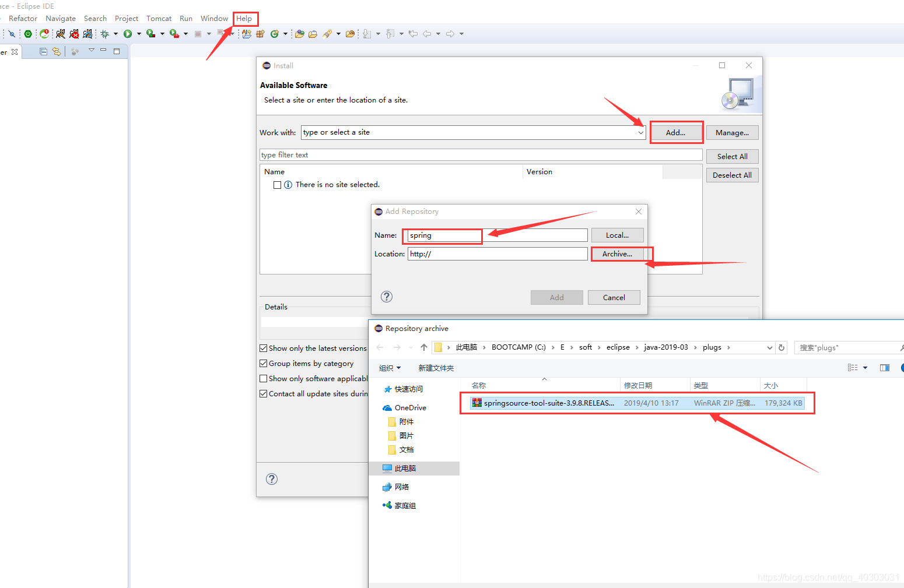Open the Tomcat menu
The width and height of the screenshot is (904, 588).
159,19
